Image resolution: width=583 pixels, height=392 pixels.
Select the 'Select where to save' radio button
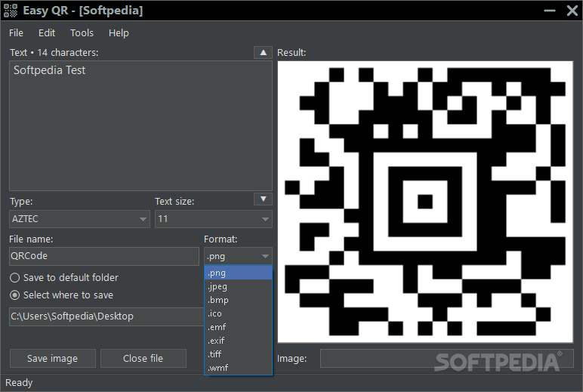click(15, 295)
